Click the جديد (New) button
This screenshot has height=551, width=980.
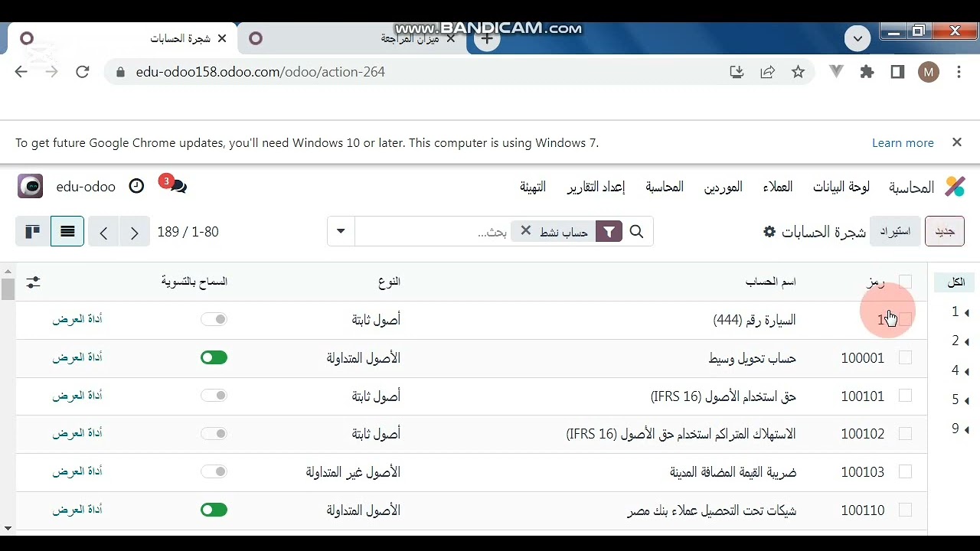coord(945,231)
